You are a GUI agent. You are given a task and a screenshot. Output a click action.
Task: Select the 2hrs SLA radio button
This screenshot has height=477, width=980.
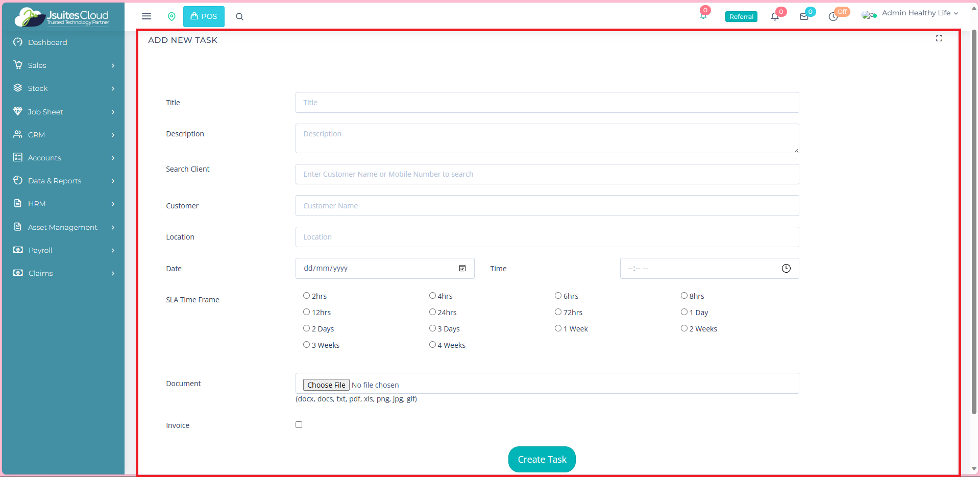pyautogui.click(x=306, y=296)
